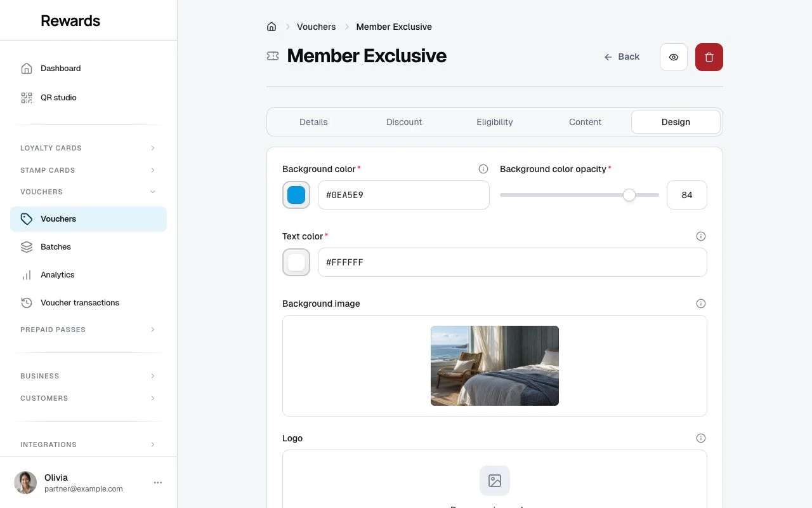Image resolution: width=812 pixels, height=508 pixels.
Task: Expand the Loyalty Cards section
Action: click(89, 148)
